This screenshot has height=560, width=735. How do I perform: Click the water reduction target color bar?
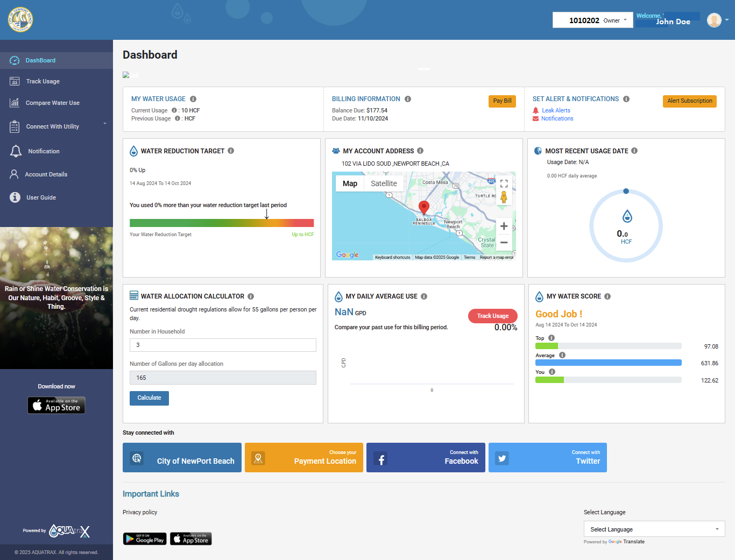click(x=221, y=223)
